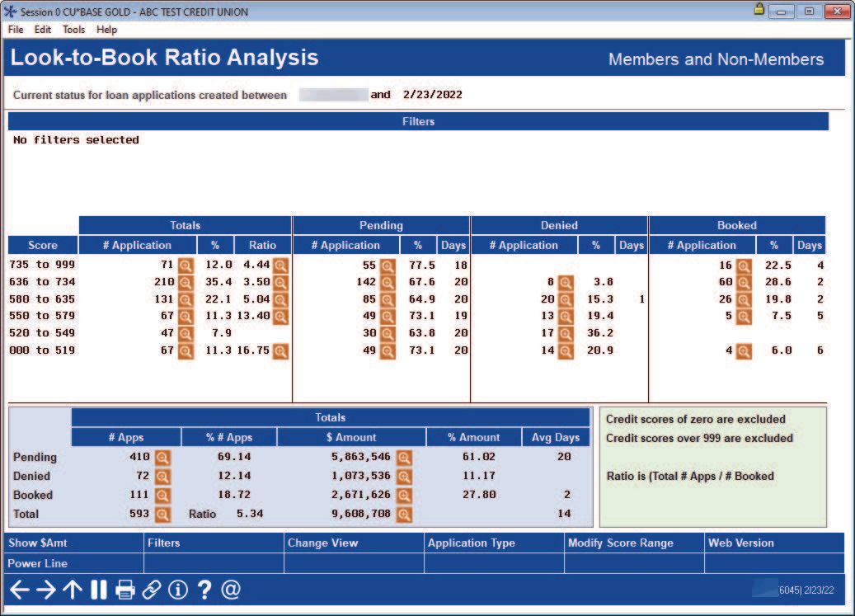Click the start date field before 'and'
Screen dimensions: 855x616
point(334,95)
